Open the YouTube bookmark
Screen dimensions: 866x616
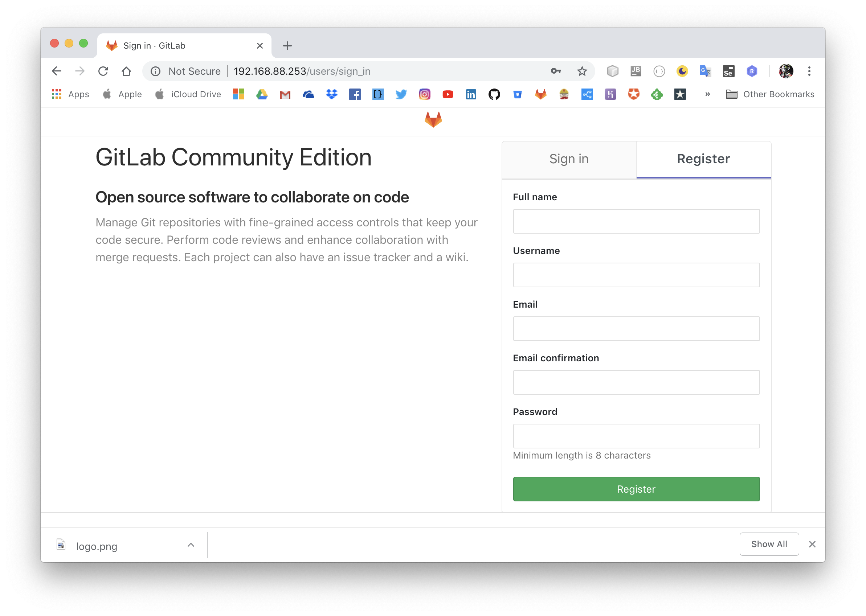click(x=448, y=94)
